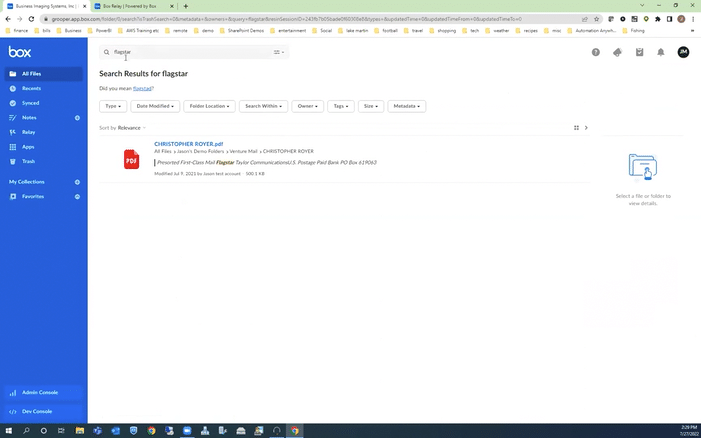Expand the Folder Location filter
Screen dimensions: 701x438
tap(209, 106)
